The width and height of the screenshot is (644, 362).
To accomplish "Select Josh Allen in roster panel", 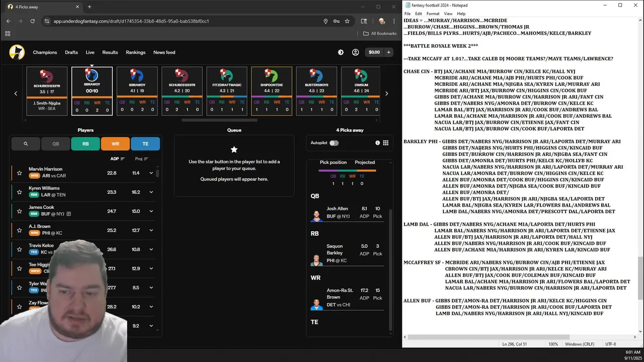I will click(347, 212).
